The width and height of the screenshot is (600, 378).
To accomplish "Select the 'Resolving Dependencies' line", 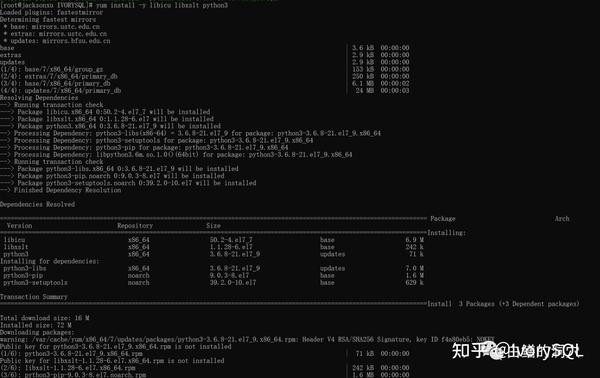I will point(39,98).
